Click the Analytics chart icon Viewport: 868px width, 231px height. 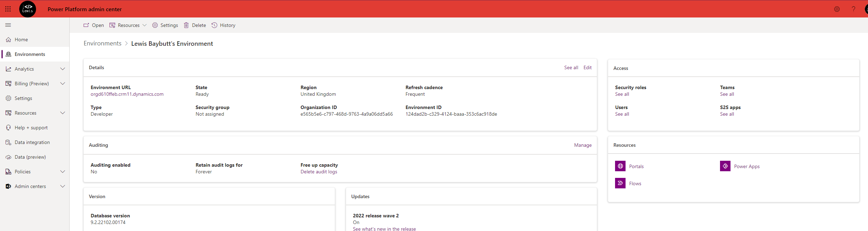8,69
